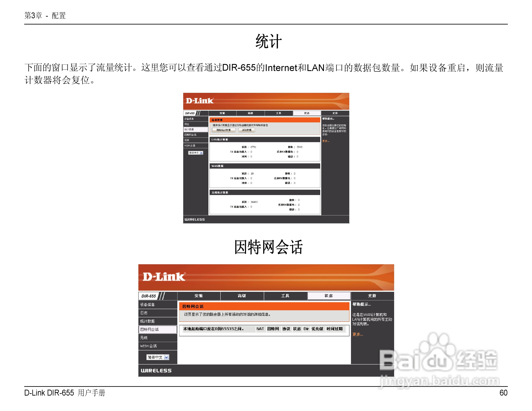Click the 支持 tab in the lower screenshot
This screenshot has width=532, height=411.
[x=372, y=296]
